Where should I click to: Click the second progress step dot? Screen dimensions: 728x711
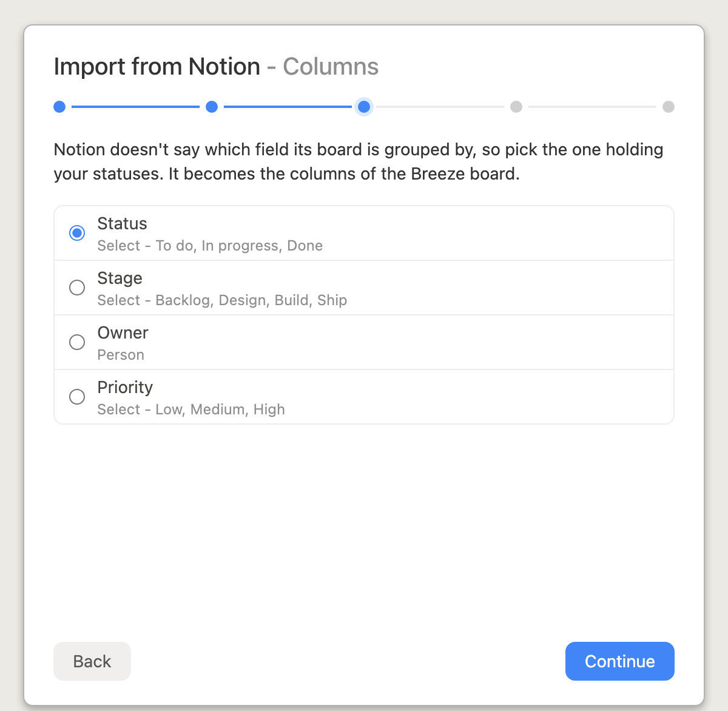212,107
